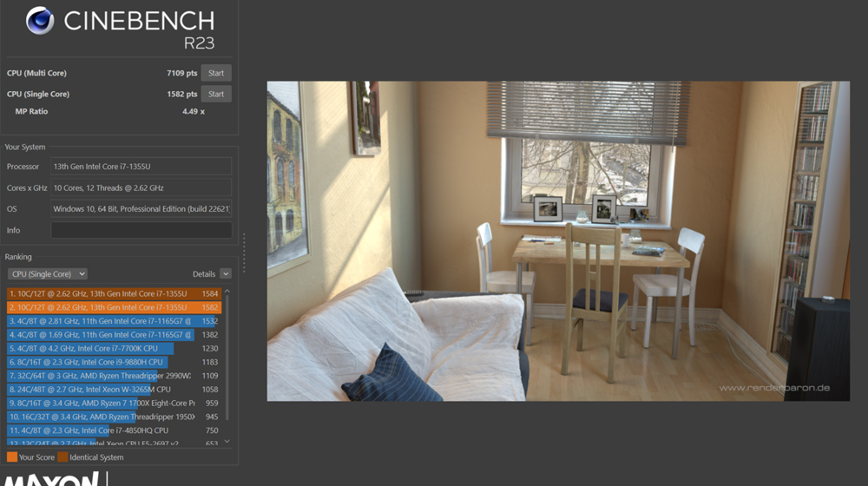Click the Details label in the Ranking section
This screenshot has width=868, height=486.
click(x=204, y=274)
